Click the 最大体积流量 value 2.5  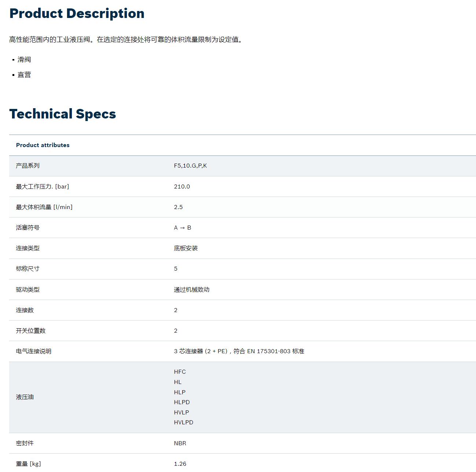(178, 207)
